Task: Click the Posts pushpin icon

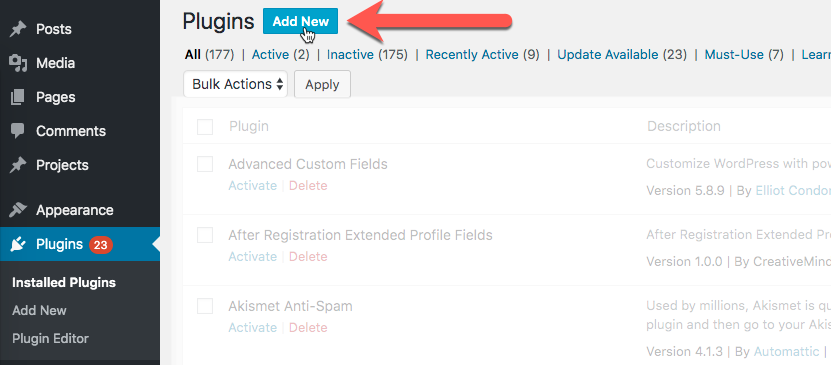Action: pos(18,29)
